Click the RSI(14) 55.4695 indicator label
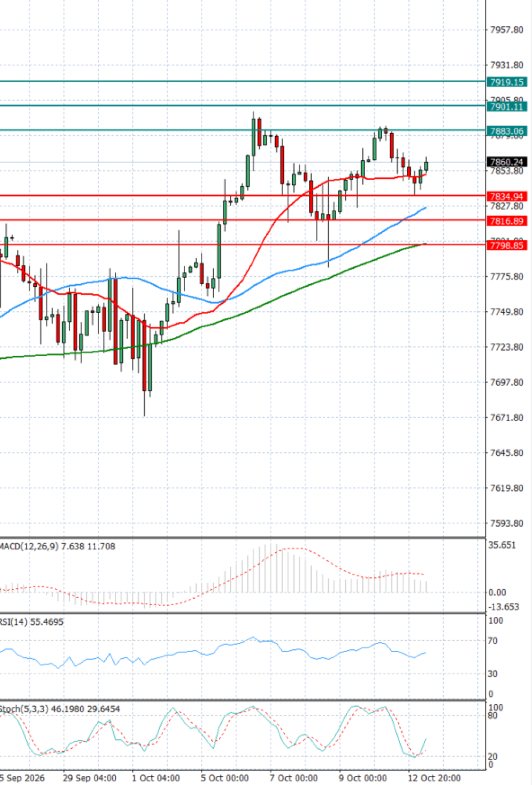Viewport: 532px width, 785px height. coord(31,622)
